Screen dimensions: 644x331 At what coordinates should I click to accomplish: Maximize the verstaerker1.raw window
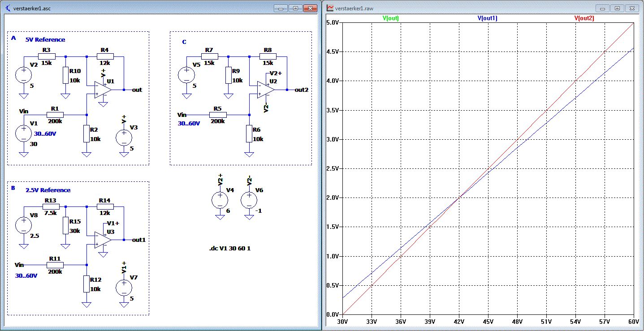point(617,8)
